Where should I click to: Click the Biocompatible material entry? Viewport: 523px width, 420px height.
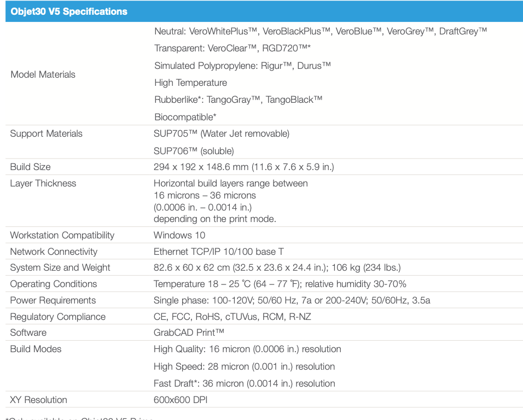(185, 116)
